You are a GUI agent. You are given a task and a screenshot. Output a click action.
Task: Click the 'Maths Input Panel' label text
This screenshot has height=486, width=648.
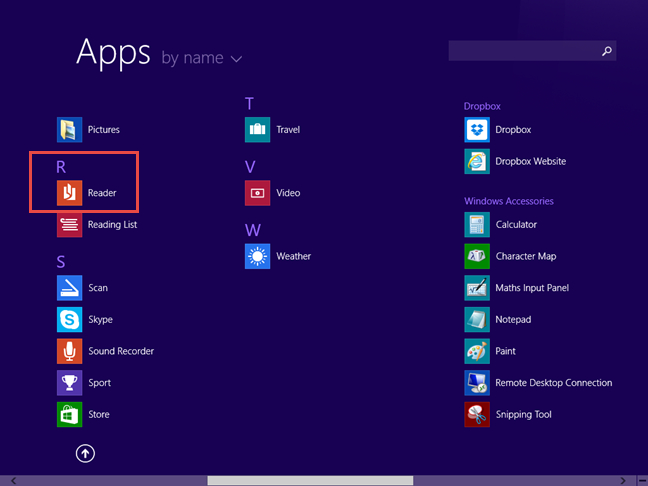point(532,288)
